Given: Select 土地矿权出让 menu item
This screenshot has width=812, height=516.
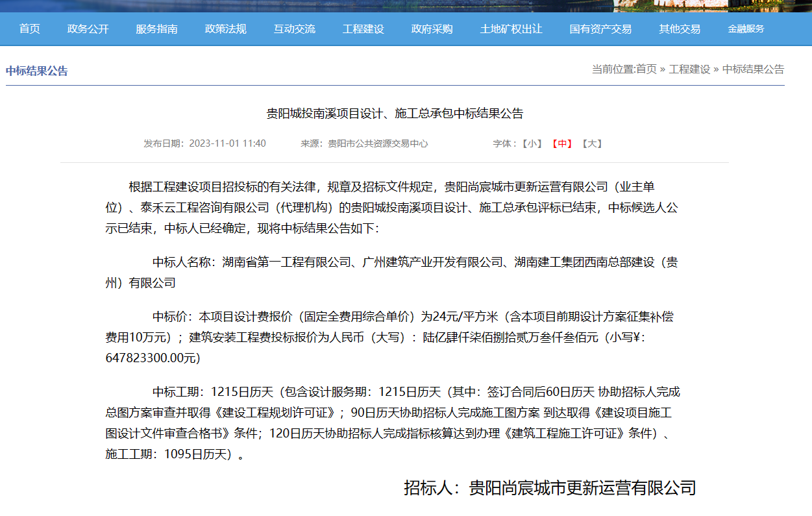Looking at the screenshot, I should tap(511, 29).
